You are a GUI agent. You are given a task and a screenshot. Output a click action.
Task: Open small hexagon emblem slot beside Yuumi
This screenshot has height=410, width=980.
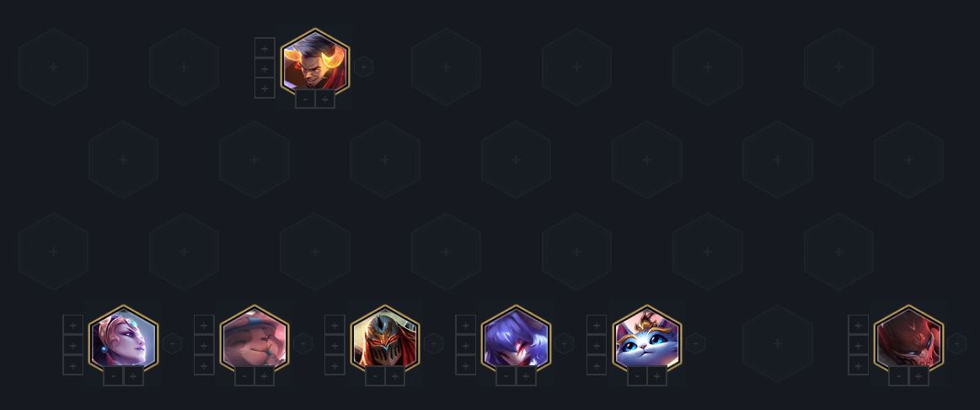(x=696, y=343)
